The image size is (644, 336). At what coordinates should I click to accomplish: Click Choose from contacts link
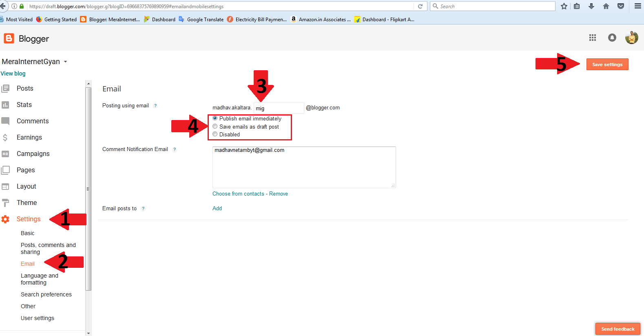click(x=238, y=194)
